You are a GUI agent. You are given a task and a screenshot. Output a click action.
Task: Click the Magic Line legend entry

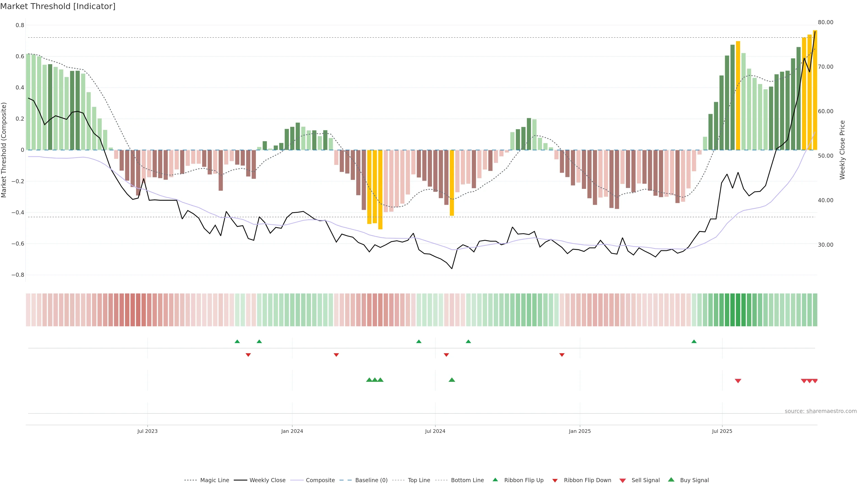coord(214,480)
